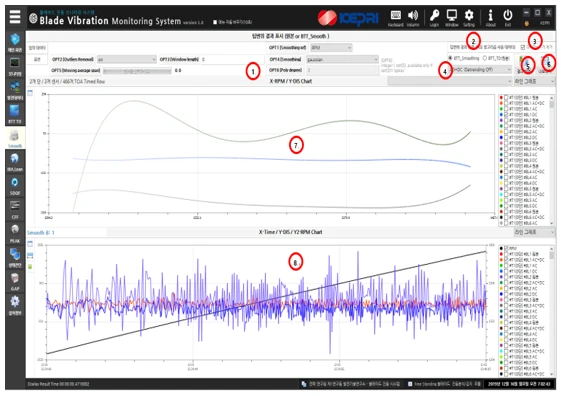Click the Free Standing status bar entry
Viewport: 561px width, 396px height.
(x=444, y=384)
